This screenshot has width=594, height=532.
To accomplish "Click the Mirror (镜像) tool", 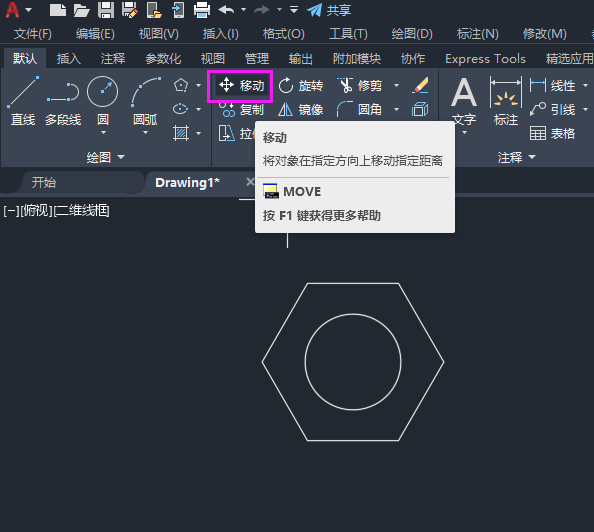I will pyautogui.click(x=301, y=110).
